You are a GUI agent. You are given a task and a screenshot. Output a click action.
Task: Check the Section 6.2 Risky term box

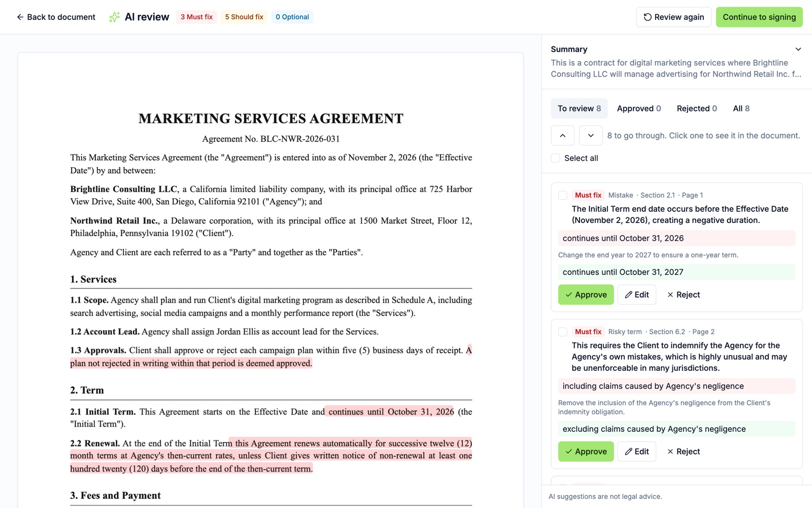coord(563,332)
